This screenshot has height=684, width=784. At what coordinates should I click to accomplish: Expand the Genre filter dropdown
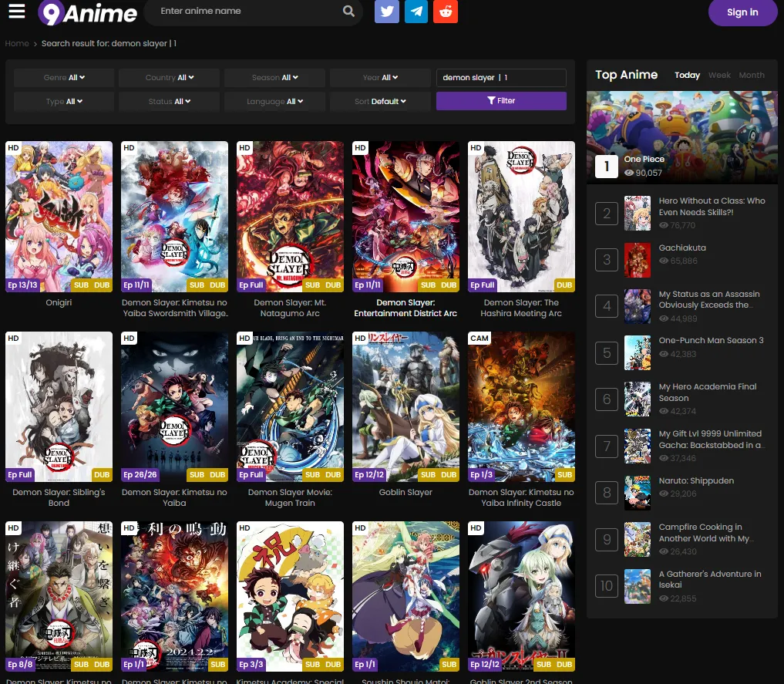(64, 78)
